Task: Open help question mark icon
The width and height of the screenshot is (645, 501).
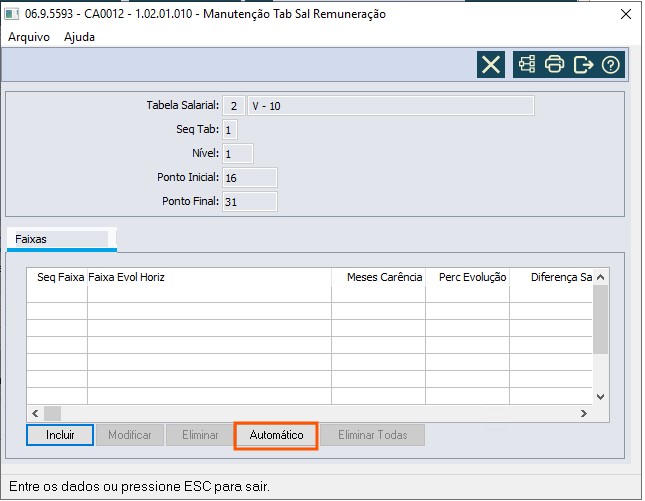Action: (x=610, y=65)
